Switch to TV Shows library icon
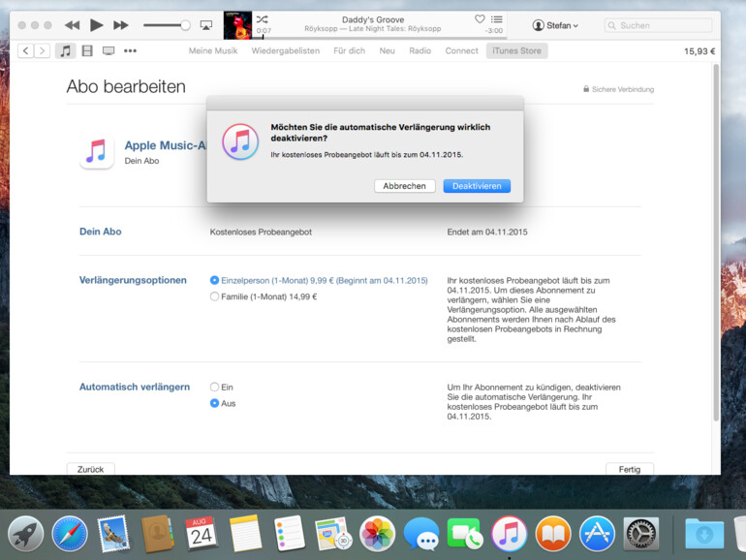 coord(109,50)
